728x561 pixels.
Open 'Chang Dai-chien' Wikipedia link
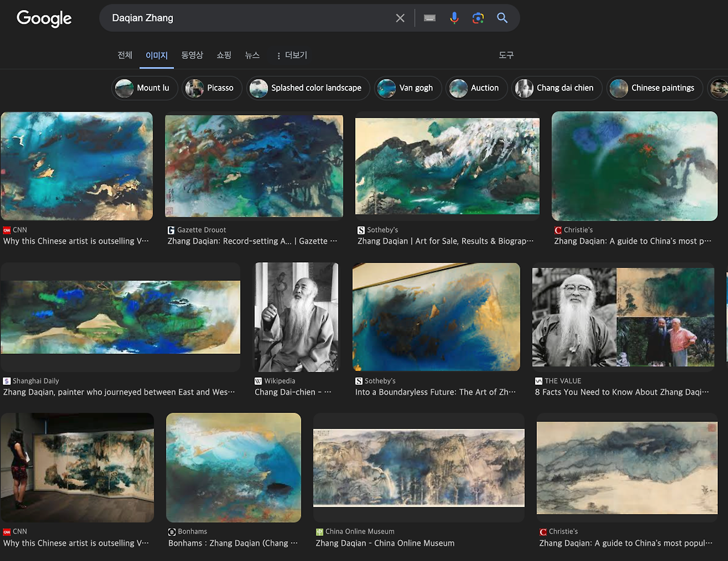(x=293, y=392)
